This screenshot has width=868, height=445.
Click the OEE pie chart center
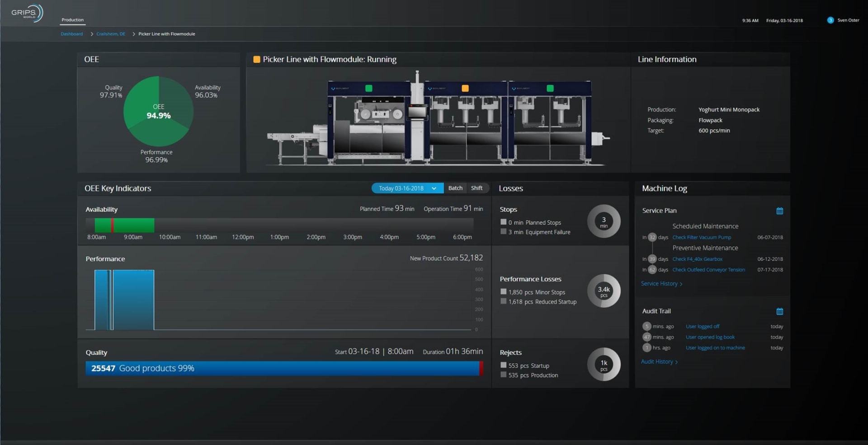pos(159,112)
